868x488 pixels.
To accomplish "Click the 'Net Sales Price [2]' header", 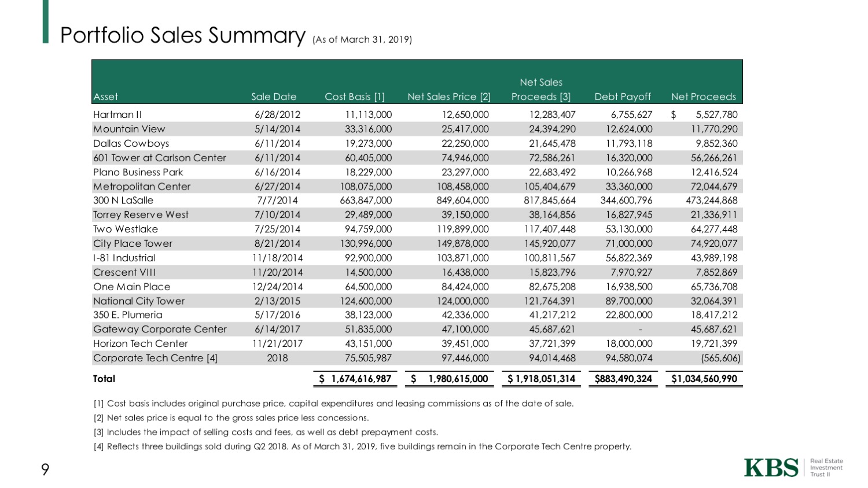I will 449,97.
